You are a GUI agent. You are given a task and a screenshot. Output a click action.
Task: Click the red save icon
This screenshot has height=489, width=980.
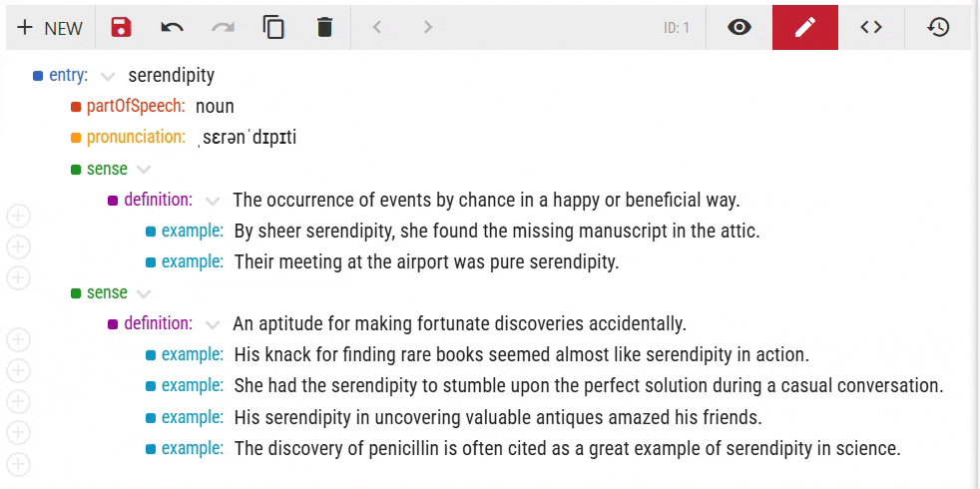point(121,27)
